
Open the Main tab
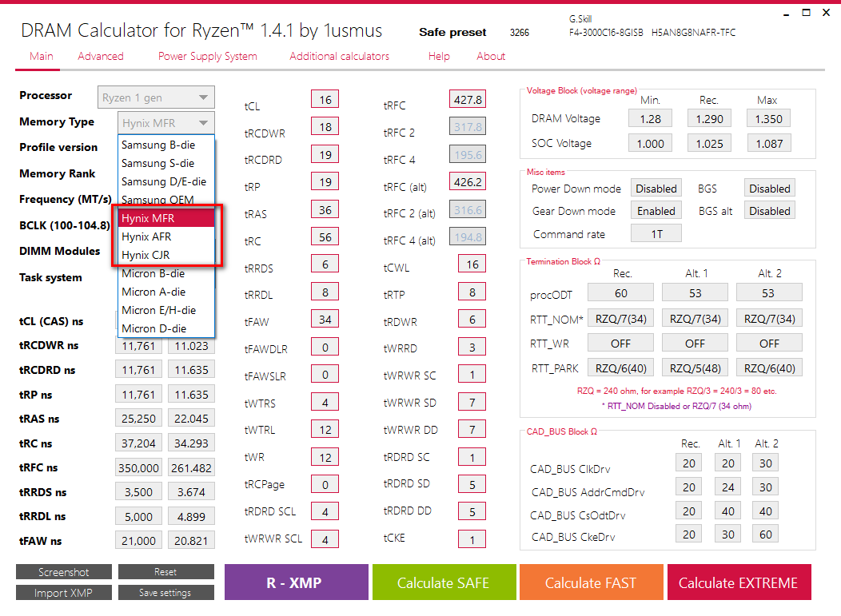pyautogui.click(x=42, y=56)
